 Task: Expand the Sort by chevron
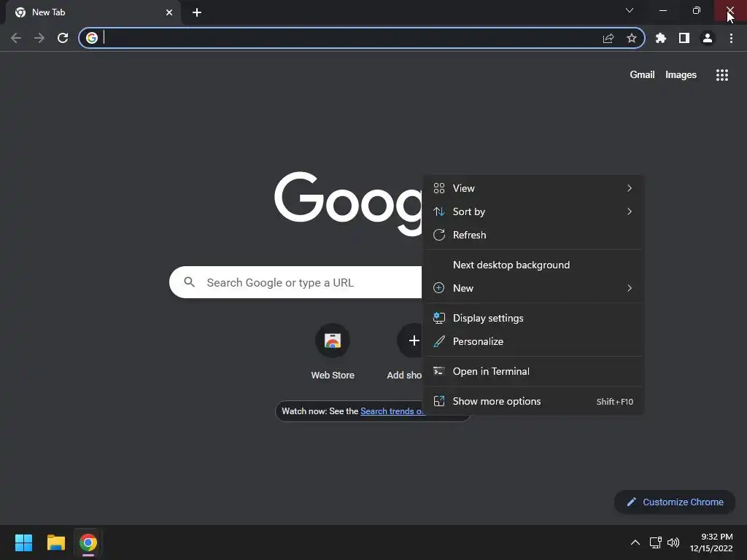click(630, 211)
